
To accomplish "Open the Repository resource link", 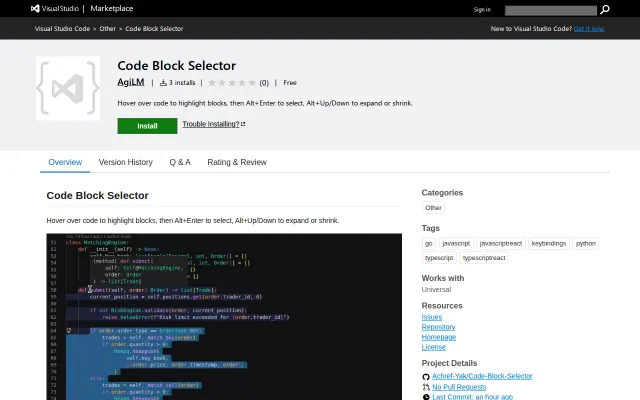I will coord(438,327).
